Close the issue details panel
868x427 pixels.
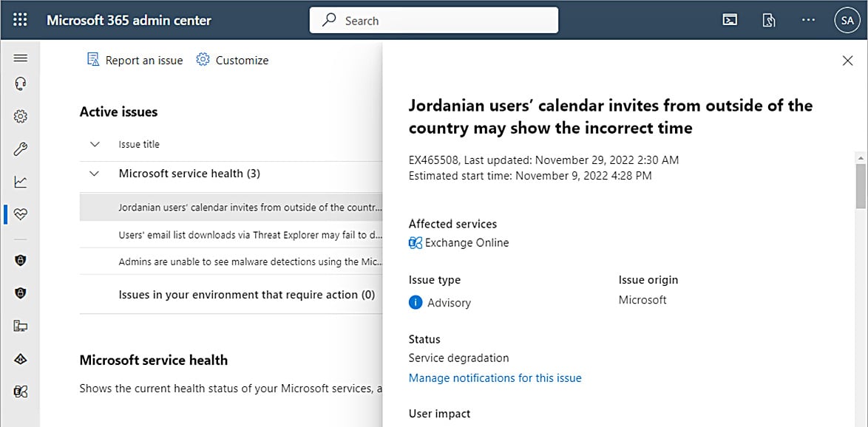(847, 61)
